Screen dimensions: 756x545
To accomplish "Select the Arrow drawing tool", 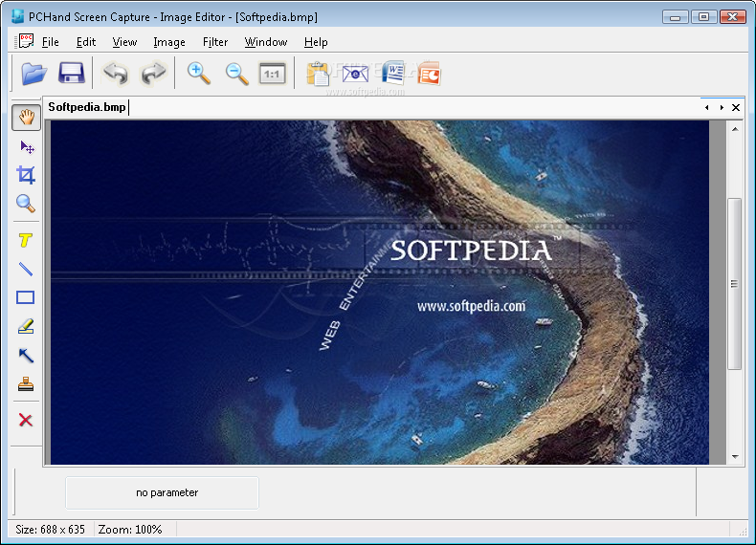I will 26,355.
